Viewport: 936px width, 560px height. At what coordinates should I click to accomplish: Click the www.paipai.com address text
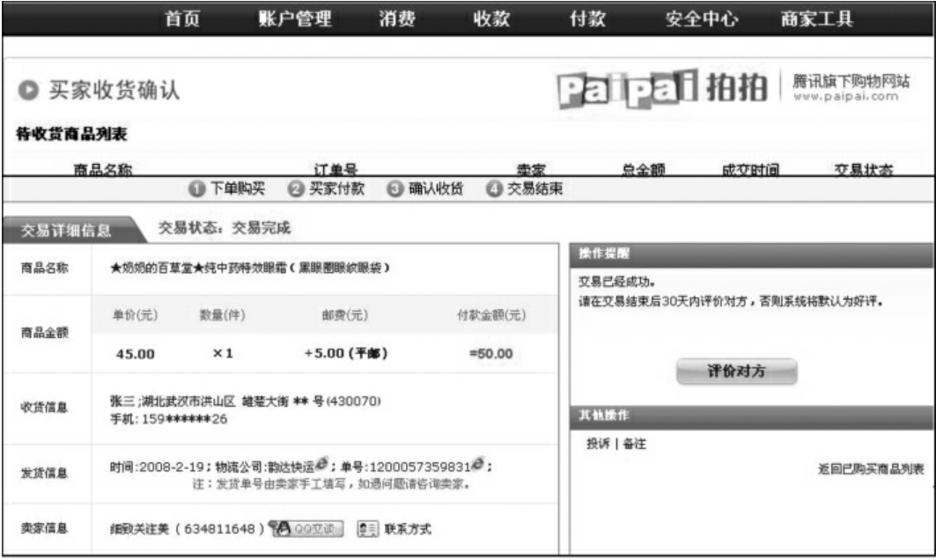(x=845, y=96)
